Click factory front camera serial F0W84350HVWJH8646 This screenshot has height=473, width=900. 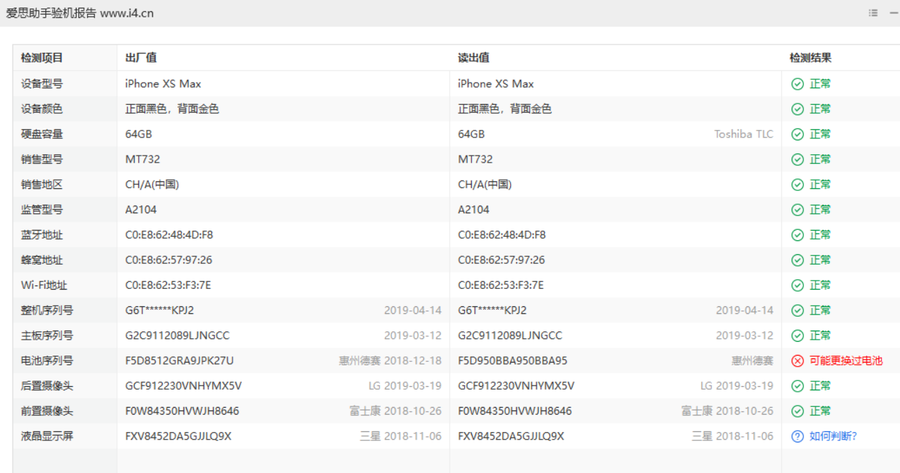(x=182, y=411)
